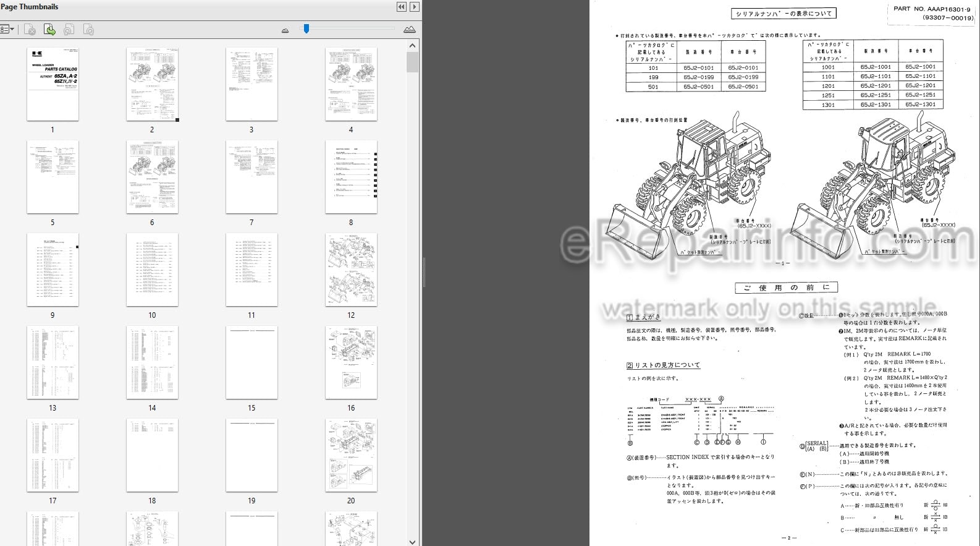
Task: Click the '(93307-00019)' text in document
Action: coord(948,18)
